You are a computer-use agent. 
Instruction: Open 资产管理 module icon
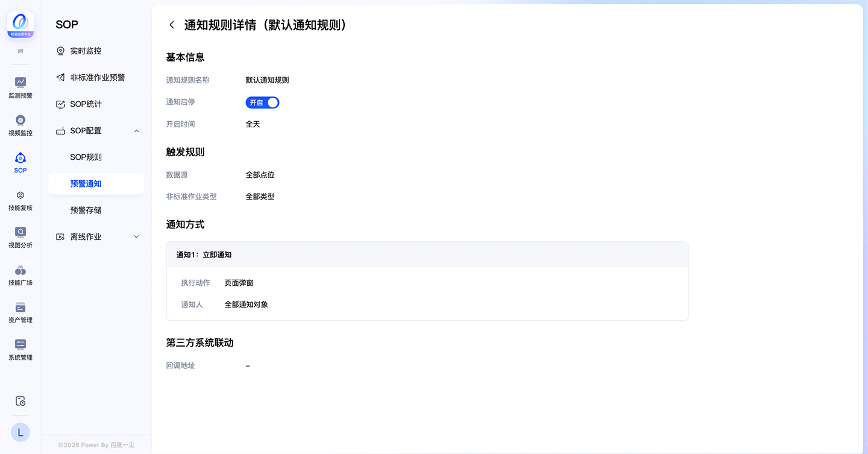point(20,307)
